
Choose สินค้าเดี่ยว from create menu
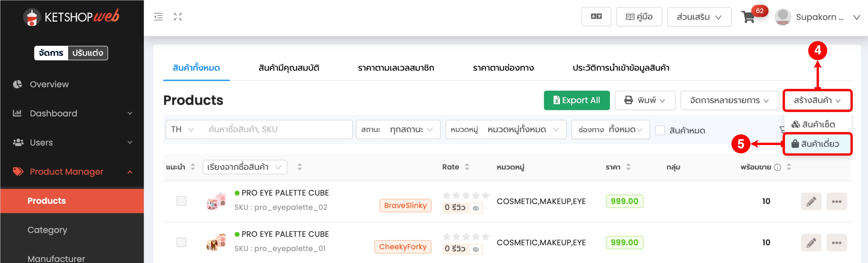tap(817, 144)
